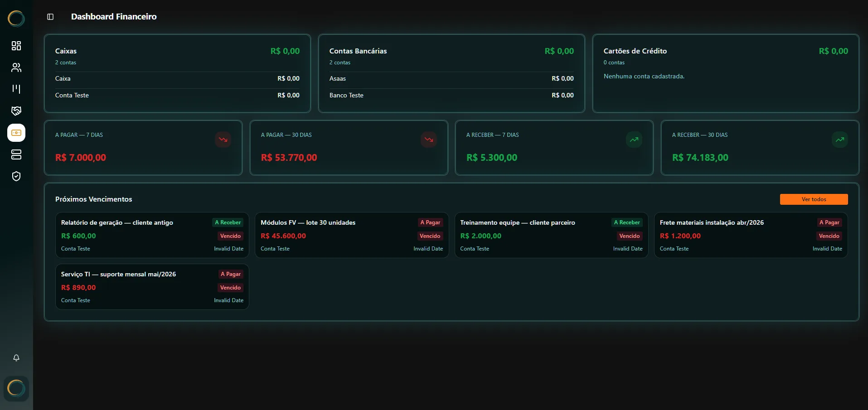The width and height of the screenshot is (868, 410).
Task: Open the handshake deals sidebar icon
Action: (x=16, y=111)
